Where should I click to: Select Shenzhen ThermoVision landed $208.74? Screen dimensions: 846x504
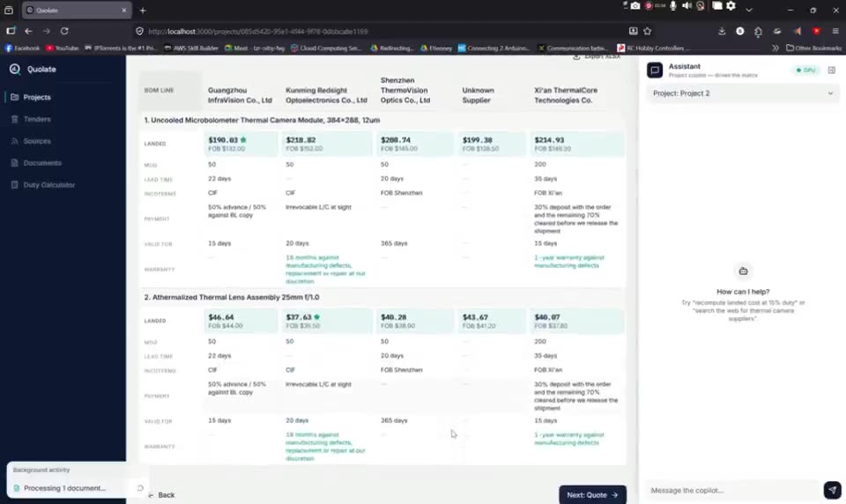click(414, 144)
